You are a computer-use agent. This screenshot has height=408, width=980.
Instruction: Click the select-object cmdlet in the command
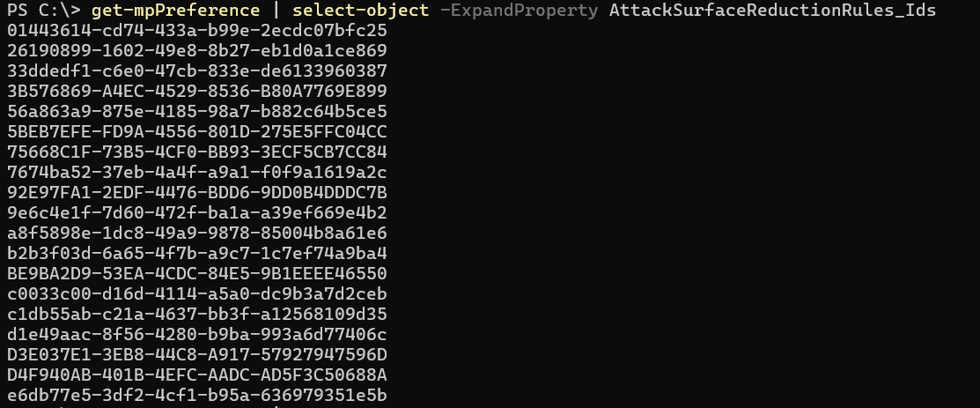point(361,11)
